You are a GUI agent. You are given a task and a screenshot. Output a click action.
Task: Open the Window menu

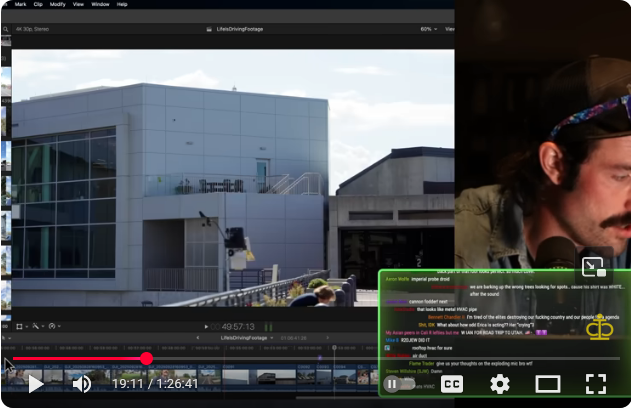tap(100, 4)
